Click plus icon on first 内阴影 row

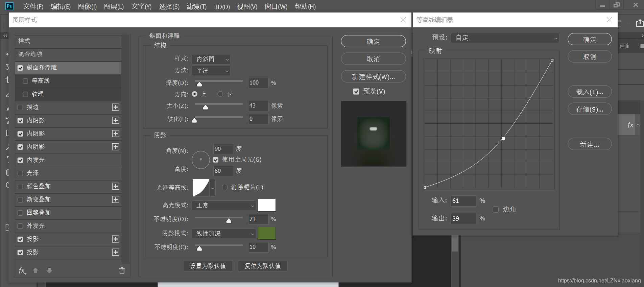(x=116, y=120)
